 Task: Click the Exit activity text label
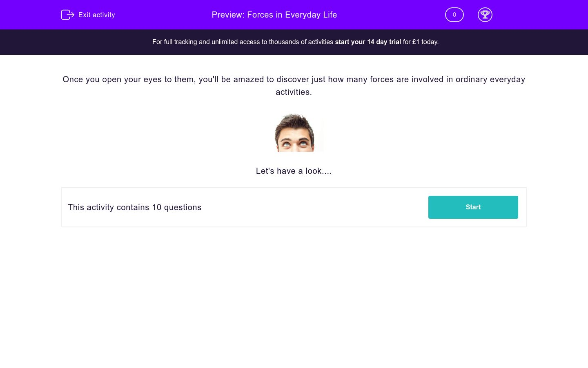tap(97, 15)
